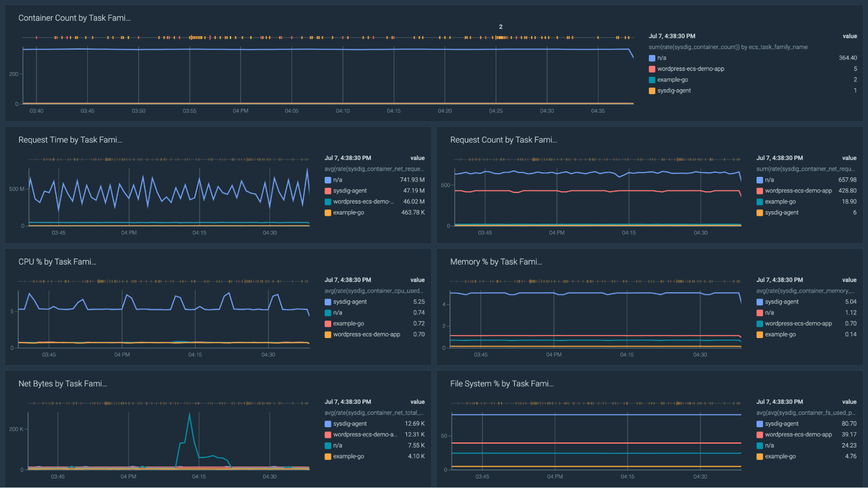The image size is (868, 488).
Task: Open the File System % by Task Family panel title
Action: pos(502,384)
